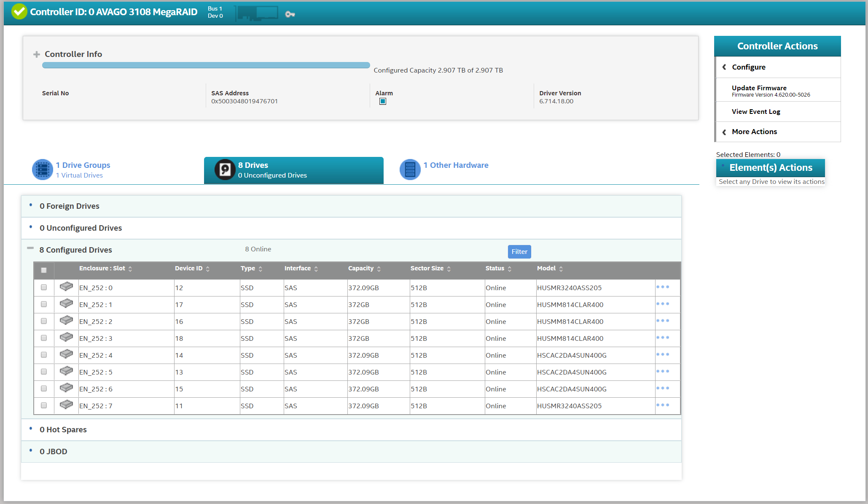Screen dimensions: 868x504
Task: Open three-dot menu for drive EN_252 : 4
Action: (x=663, y=354)
